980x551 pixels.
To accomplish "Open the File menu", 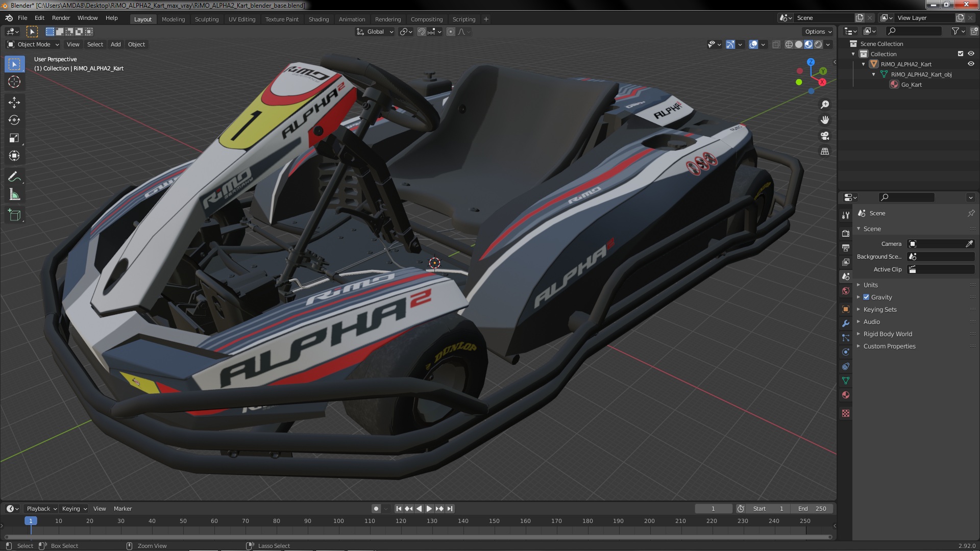I will tap(22, 18).
